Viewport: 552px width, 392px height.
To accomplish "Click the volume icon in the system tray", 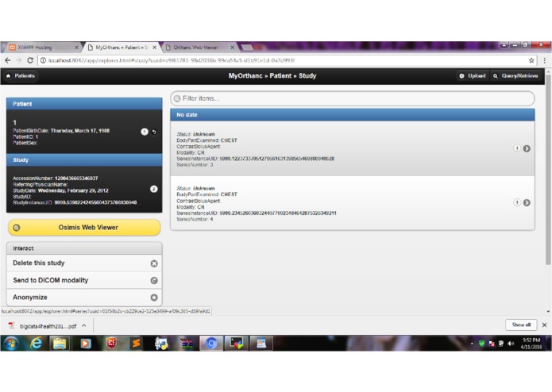I will click(511, 344).
